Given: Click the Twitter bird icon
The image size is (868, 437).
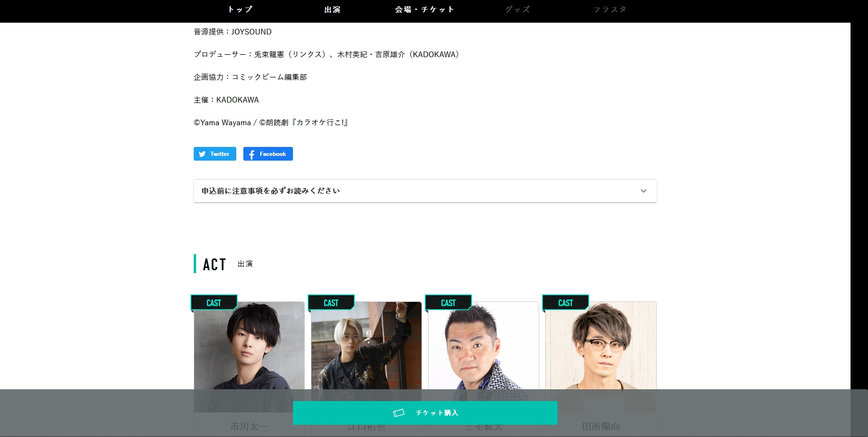Looking at the screenshot, I should pyautogui.click(x=202, y=154).
